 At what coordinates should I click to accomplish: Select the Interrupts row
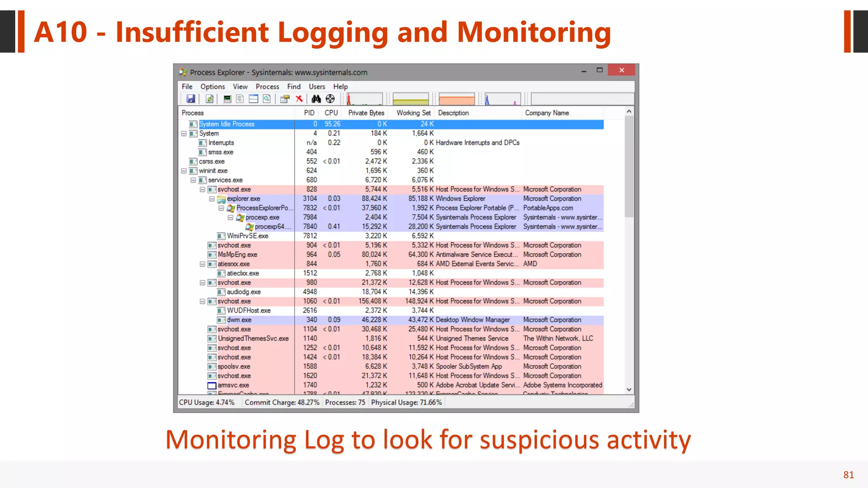391,143
